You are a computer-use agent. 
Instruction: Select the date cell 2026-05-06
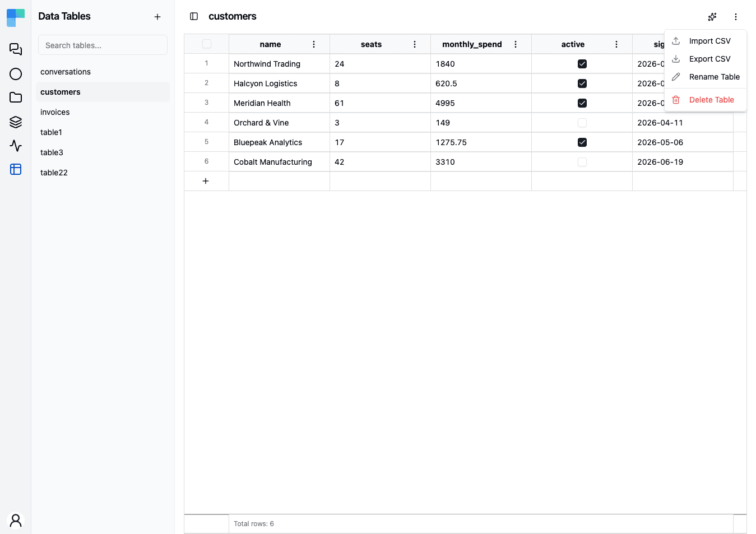[683, 142]
